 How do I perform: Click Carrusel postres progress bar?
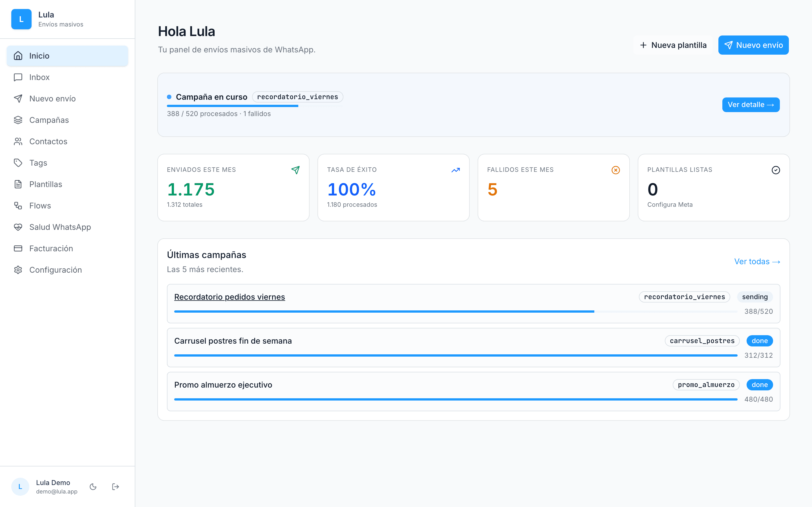[456, 355]
